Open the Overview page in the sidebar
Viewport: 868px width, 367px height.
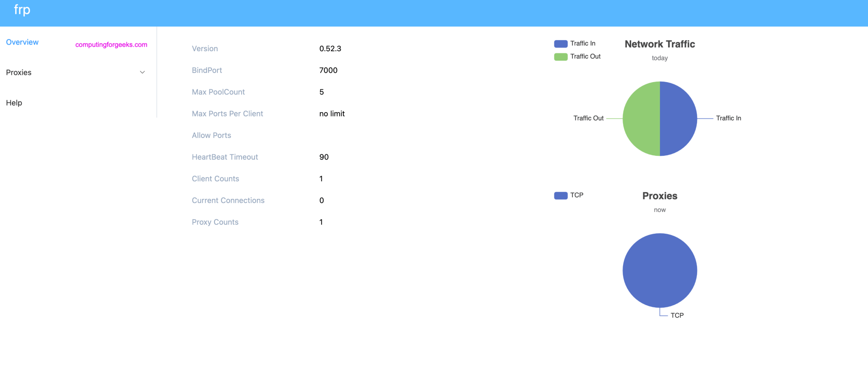[22, 42]
